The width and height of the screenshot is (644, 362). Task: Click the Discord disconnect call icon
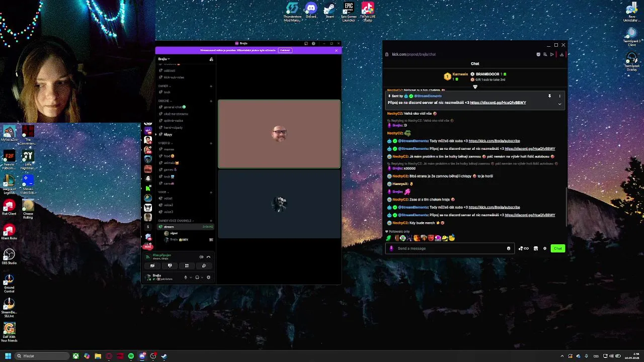pyautogui.click(x=208, y=257)
